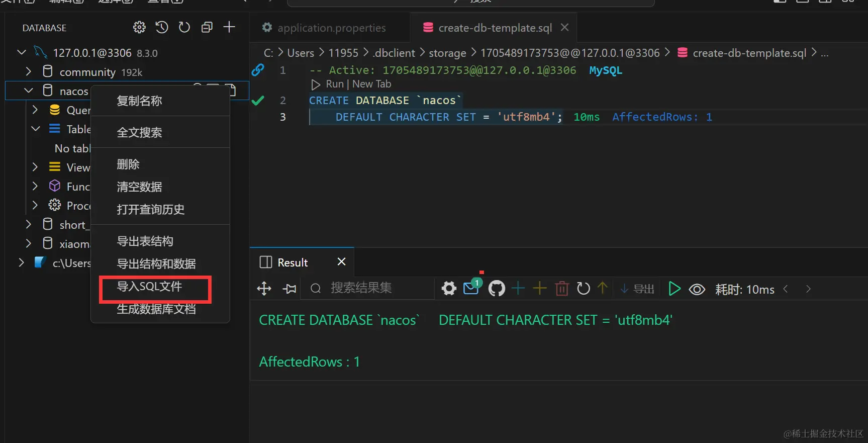Open query history clock icon

tap(162, 27)
